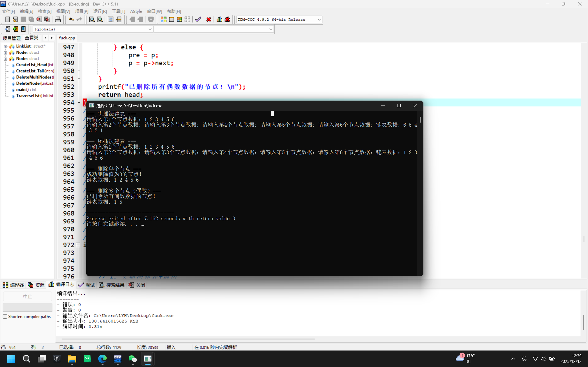Click the Find magnifier toolbar icon
588x367 pixels.
[x=92, y=19]
